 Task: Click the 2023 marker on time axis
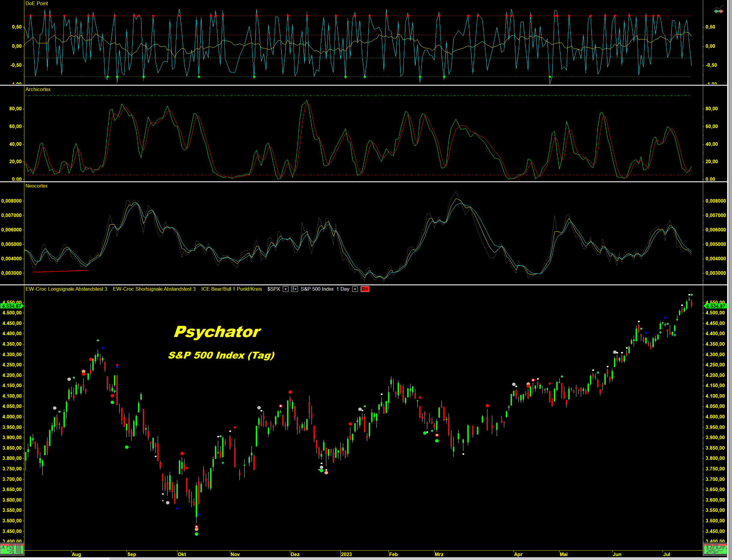(346, 554)
